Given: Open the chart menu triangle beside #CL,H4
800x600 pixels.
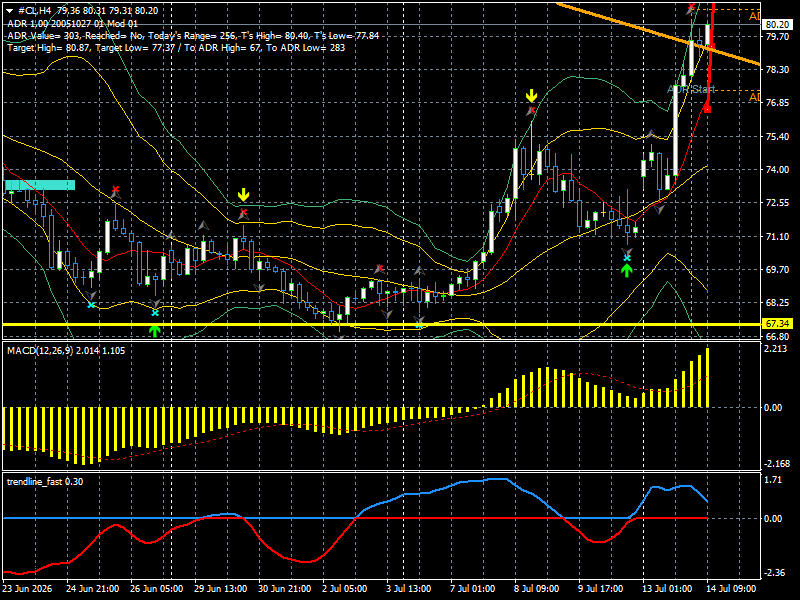Looking at the screenshot, I should (x=9, y=11).
